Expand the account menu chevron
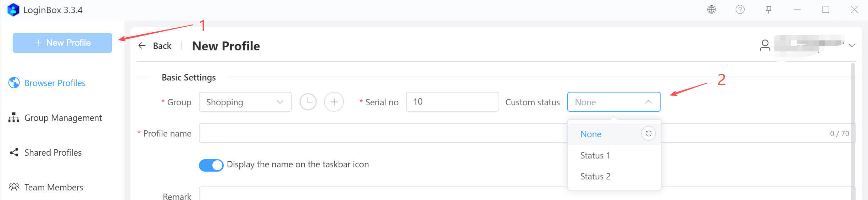The image size is (868, 200). pos(852,46)
